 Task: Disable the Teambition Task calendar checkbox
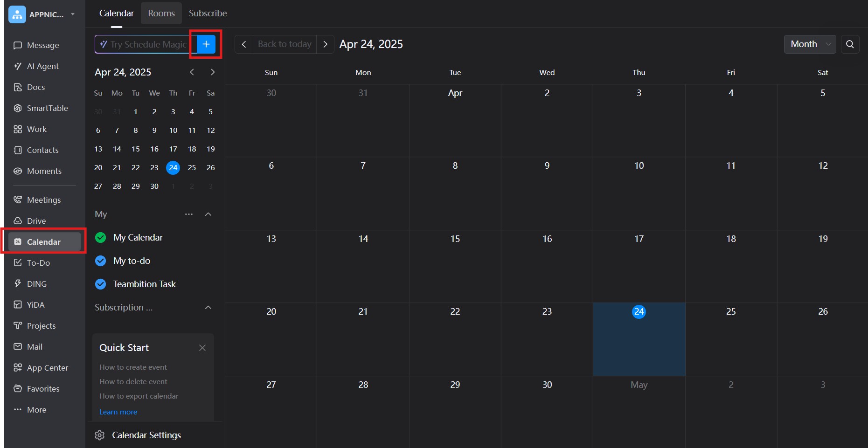(100, 284)
